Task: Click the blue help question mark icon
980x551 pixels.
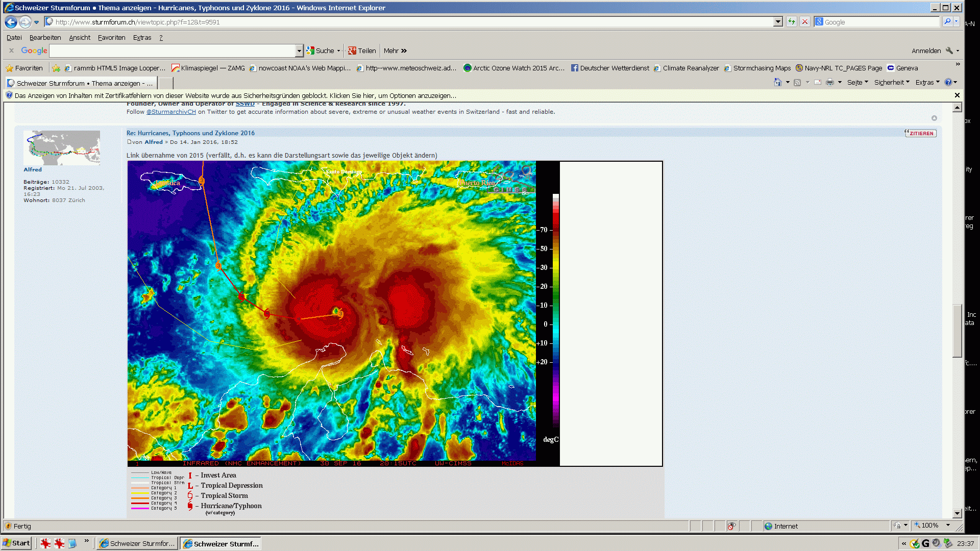Action: [948, 82]
